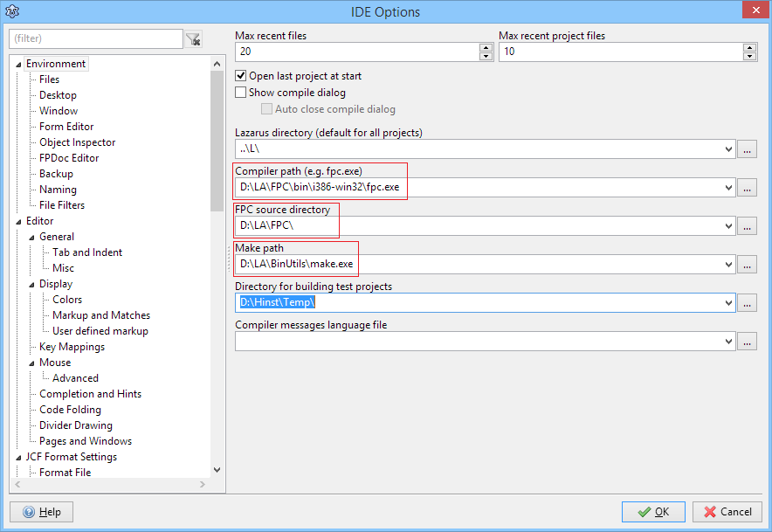Browse for Lazarus directory with ellipsis button

747,149
